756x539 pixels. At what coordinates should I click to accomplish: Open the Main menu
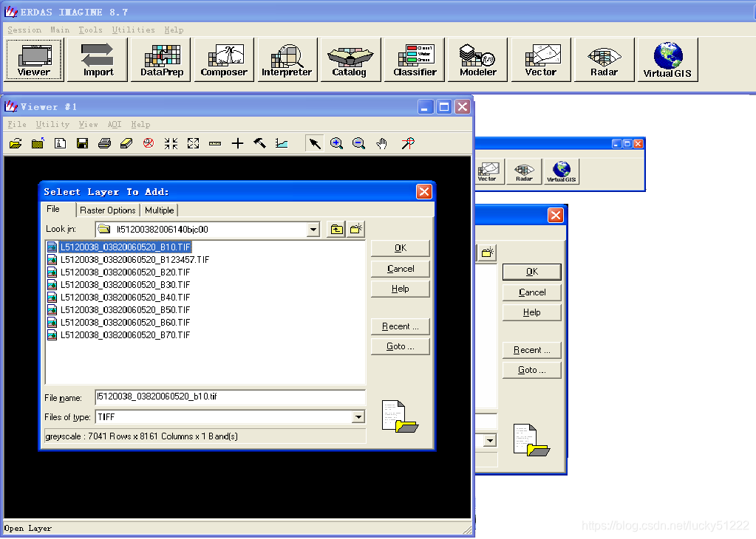(60, 30)
